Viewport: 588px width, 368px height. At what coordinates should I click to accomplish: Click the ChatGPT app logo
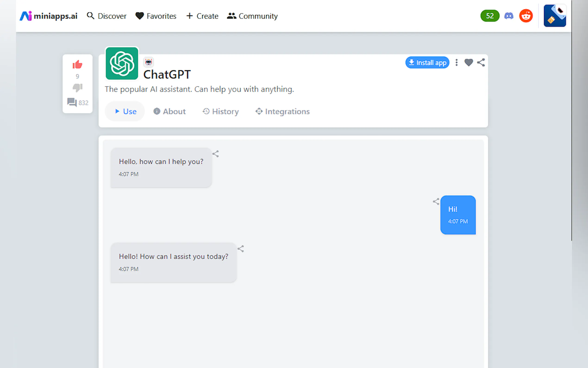click(122, 63)
